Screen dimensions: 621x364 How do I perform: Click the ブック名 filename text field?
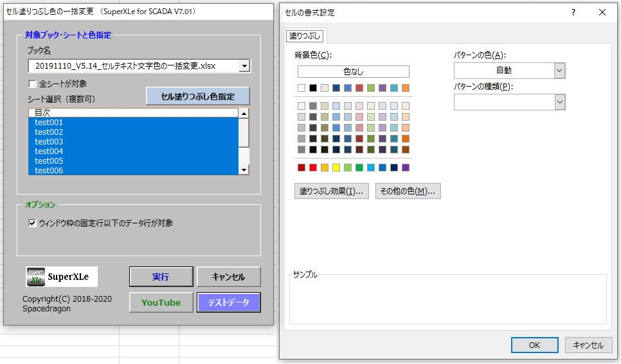pyautogui.click(x=134, y=65)
